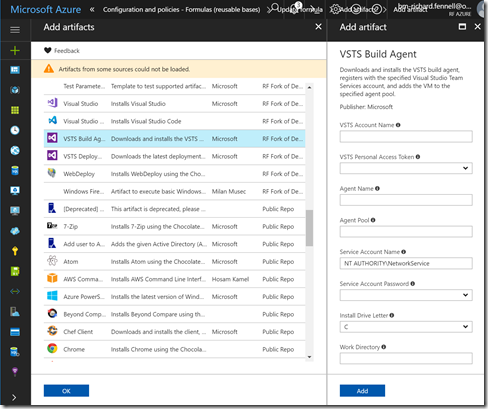Open the Install Drive Letter dropdown
The width and height of the screenshot is (488, 409).
[x=406, y=327]
